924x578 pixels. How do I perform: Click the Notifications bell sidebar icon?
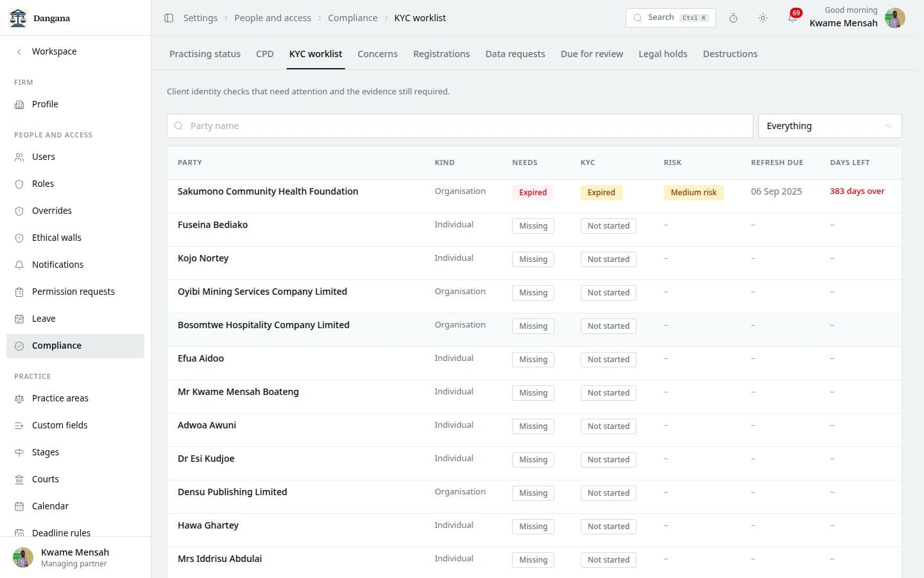click(19, 265)
